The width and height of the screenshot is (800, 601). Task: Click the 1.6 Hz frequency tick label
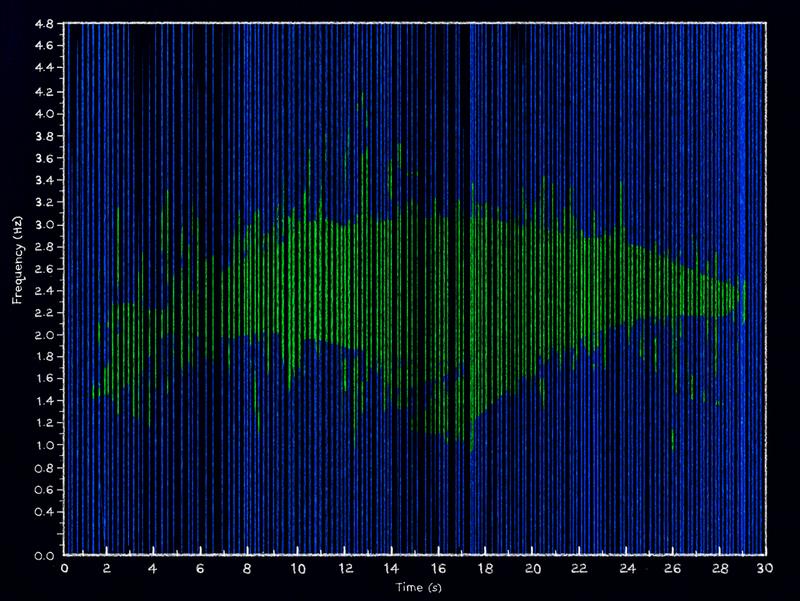pyautogui.click(x=44, y=379)
